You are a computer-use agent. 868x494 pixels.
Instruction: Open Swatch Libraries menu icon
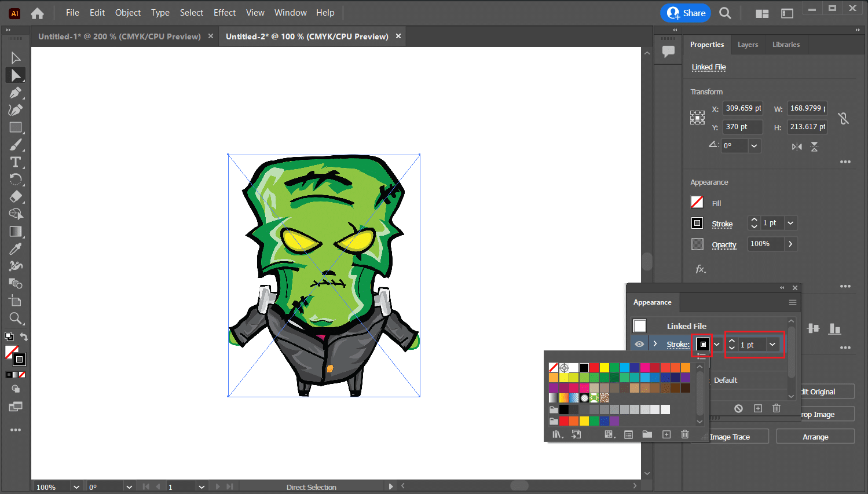tap(558, 434)
